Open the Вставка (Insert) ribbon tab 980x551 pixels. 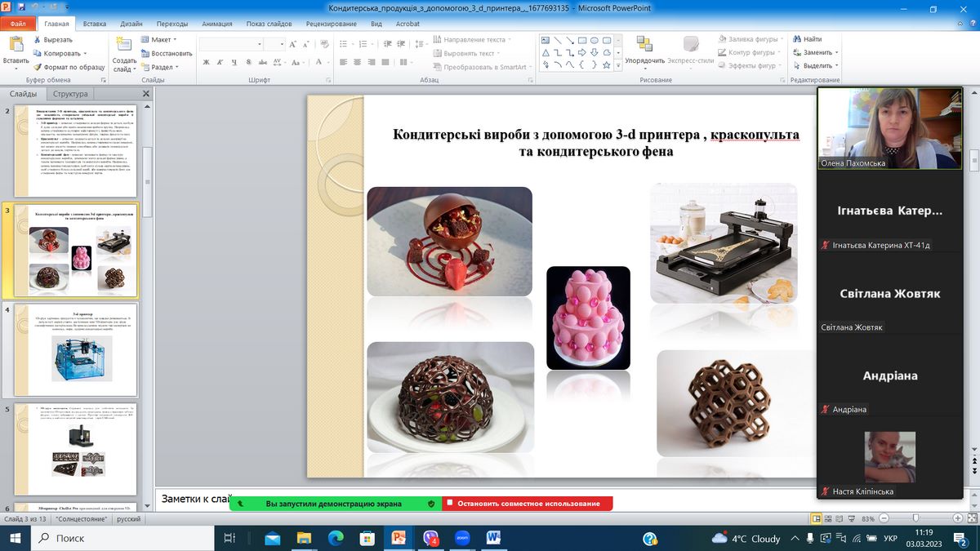click(94, 24)
